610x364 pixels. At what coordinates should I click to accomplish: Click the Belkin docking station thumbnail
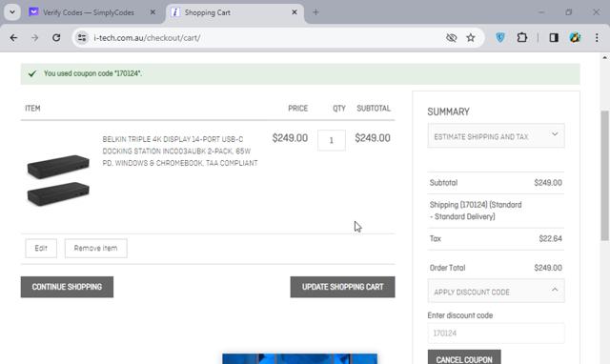click(x=58, y=180)
